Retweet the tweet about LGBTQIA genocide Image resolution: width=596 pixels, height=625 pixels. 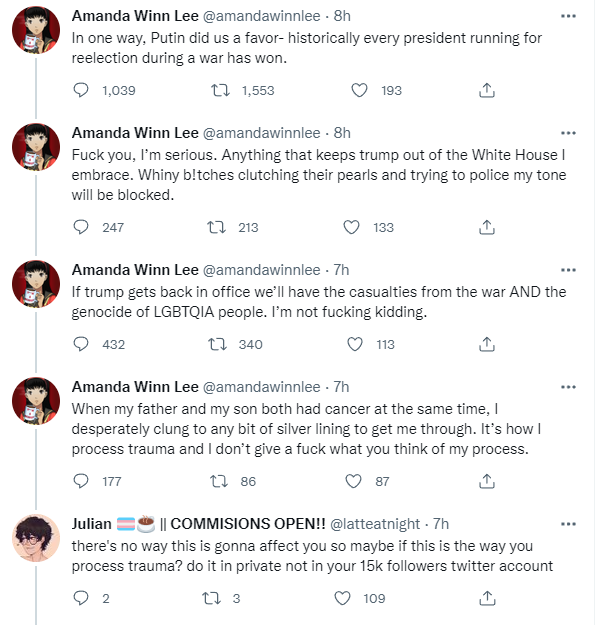pos(218,344)
